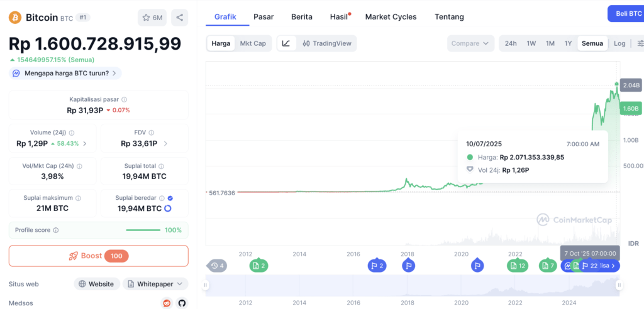Select the Harga chart toggle
The image size is (644, 309).
tap(221, 43)
